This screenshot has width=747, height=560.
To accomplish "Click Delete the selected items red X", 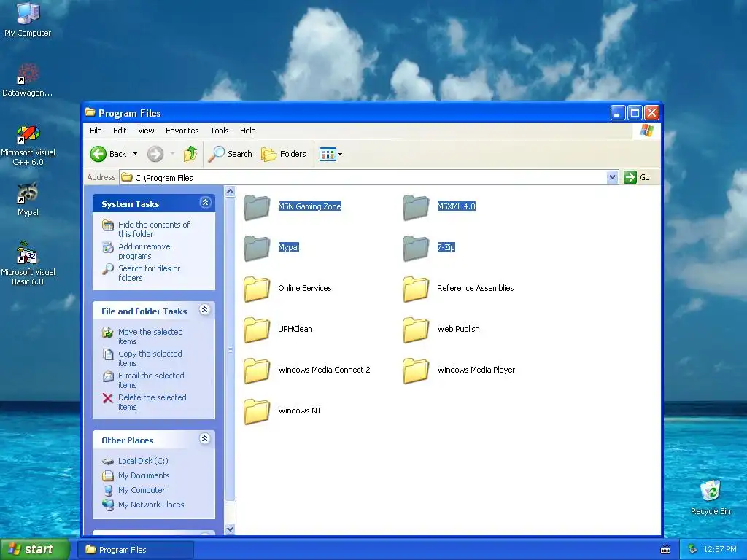I will pos(108,399).
